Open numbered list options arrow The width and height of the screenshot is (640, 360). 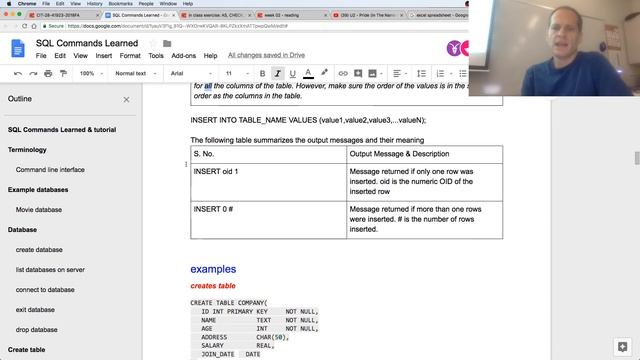[x=451, y=73]
